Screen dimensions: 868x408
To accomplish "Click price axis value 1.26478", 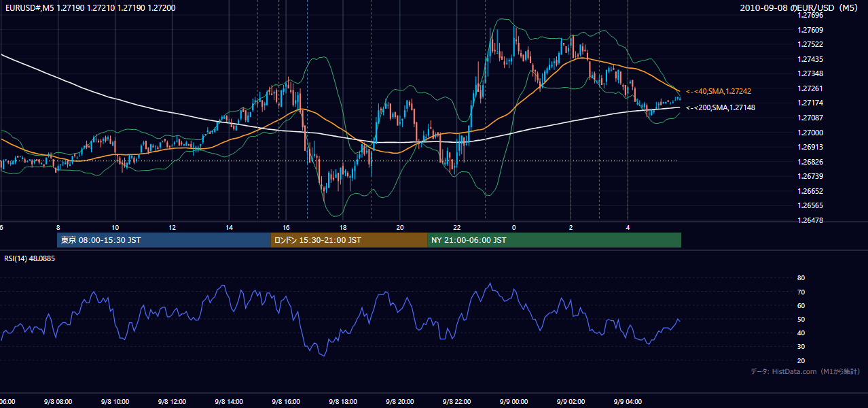I will (x=810, y=220).
